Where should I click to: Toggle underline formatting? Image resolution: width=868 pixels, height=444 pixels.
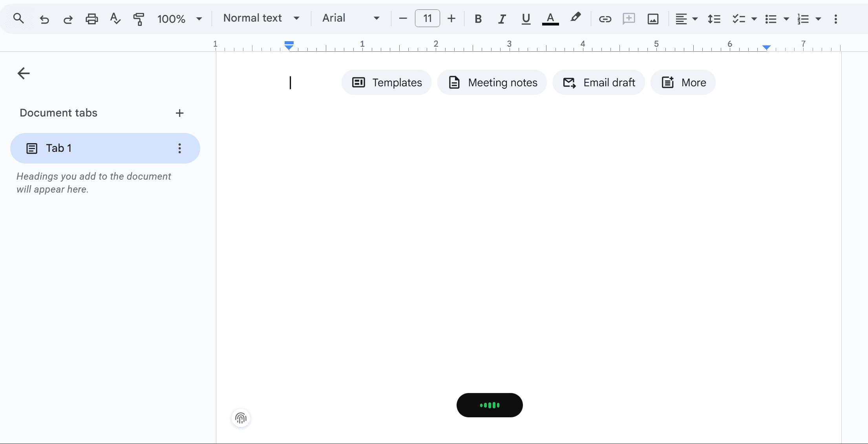coord(526,18)
